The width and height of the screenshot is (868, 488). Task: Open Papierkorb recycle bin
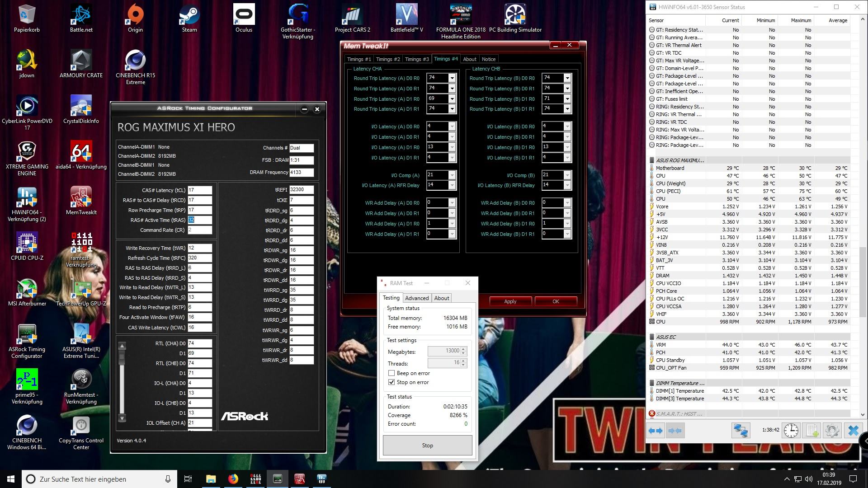pyautogui.click(x=27, y=19)
